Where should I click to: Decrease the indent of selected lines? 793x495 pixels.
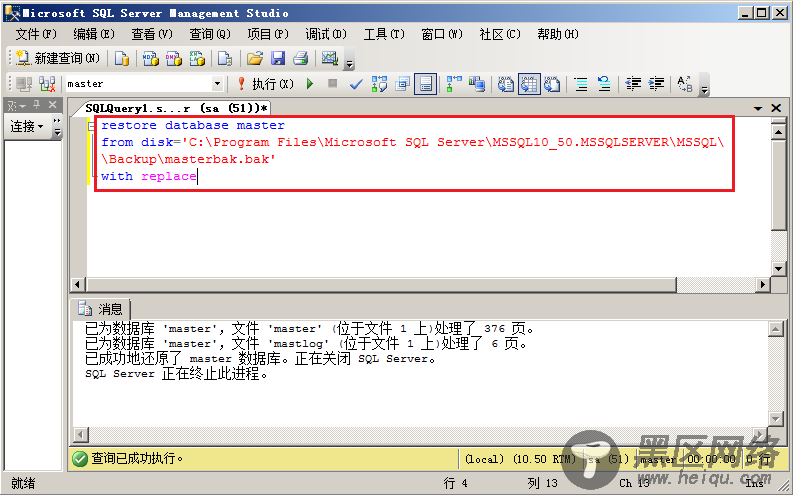coord(633,83)
